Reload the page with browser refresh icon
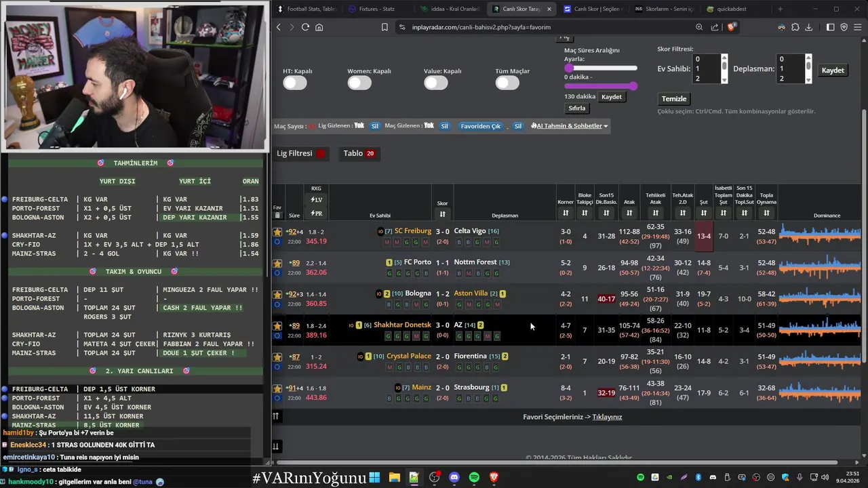868x488 pixels. [305, 27]
